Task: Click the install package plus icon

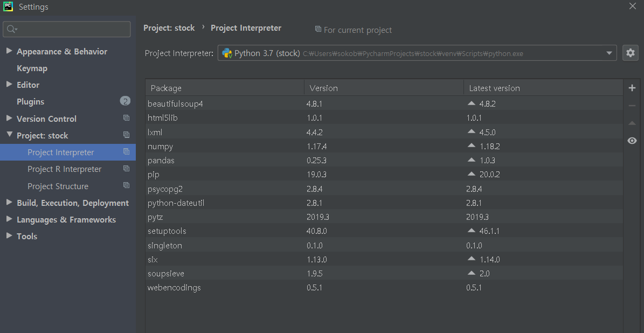Action: point(632,88)
